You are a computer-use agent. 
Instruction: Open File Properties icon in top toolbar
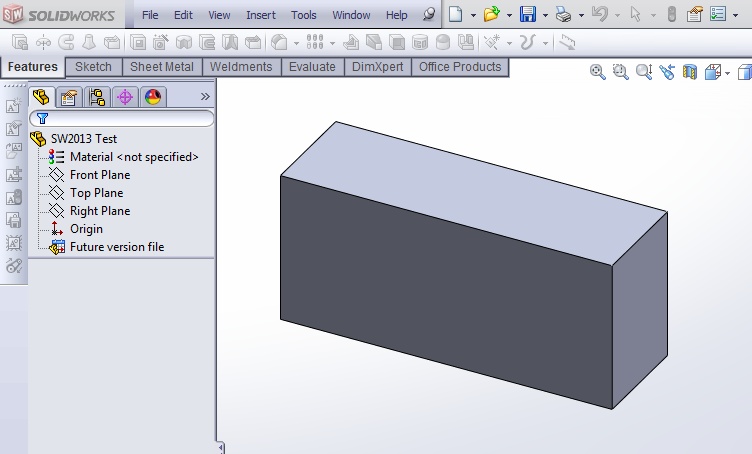(x=694, y=14)
